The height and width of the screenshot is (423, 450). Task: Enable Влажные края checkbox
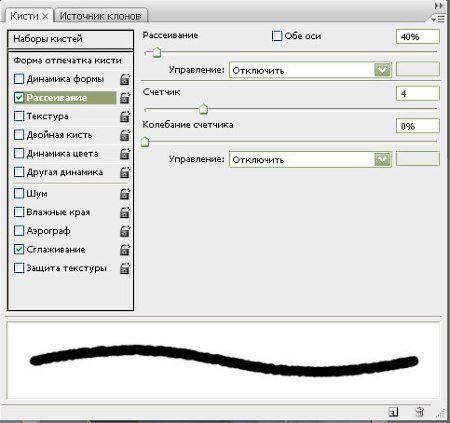pos(19,212)
